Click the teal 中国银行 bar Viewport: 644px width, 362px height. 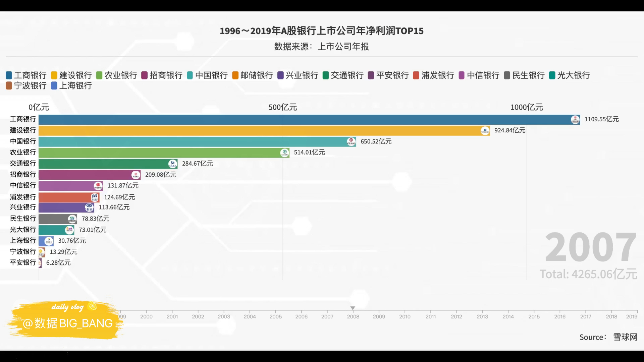[197, 142]
